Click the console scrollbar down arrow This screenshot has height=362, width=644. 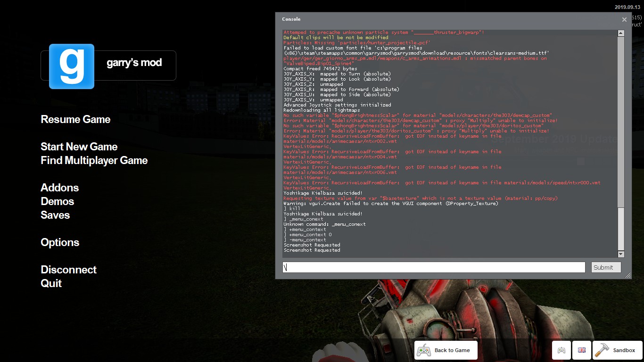(x=621, y=254)
